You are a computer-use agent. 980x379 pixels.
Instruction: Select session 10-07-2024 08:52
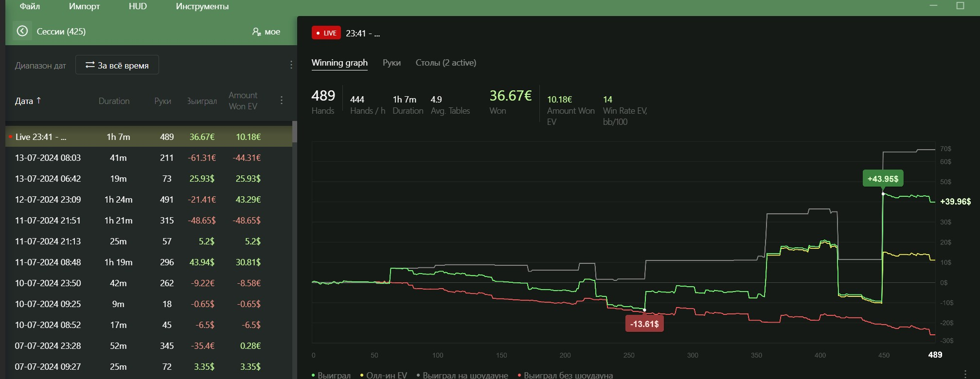pos(149,325)
